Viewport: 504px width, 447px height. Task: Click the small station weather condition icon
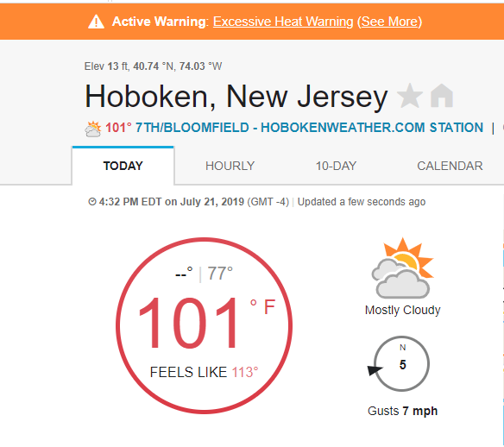(93, 129)
